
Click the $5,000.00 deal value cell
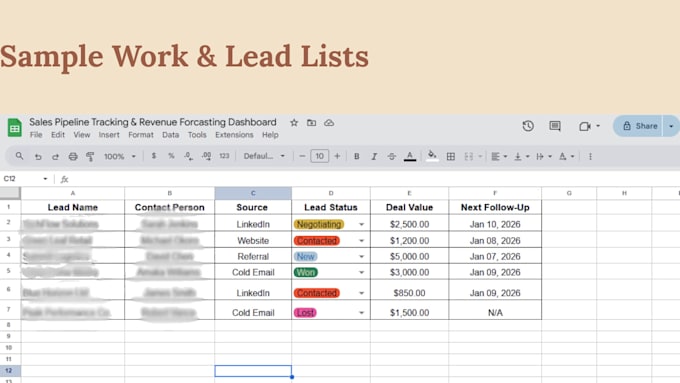coord(409,257)
